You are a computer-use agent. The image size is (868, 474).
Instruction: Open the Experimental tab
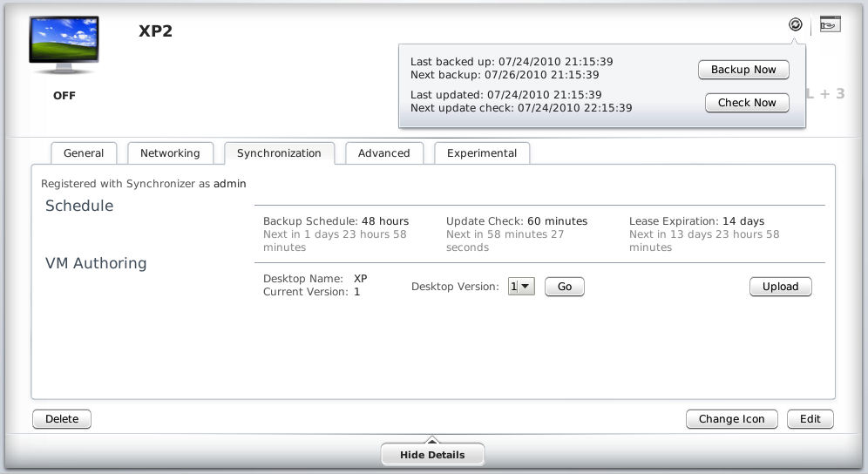(x=482, y=153)
